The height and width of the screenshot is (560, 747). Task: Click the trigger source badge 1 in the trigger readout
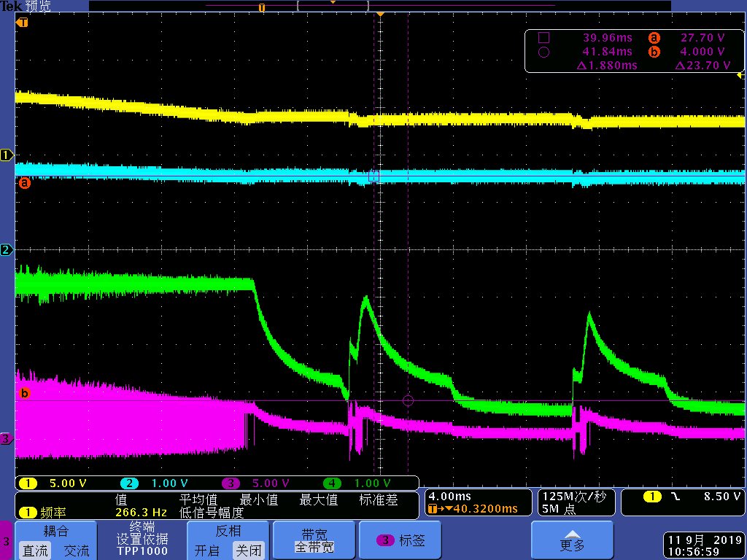coord(652,497)
